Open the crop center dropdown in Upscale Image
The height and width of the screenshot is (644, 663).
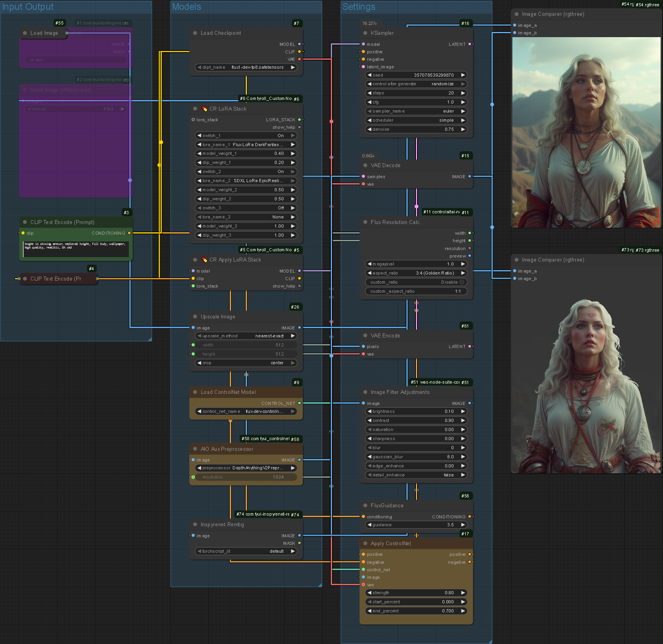246,363
